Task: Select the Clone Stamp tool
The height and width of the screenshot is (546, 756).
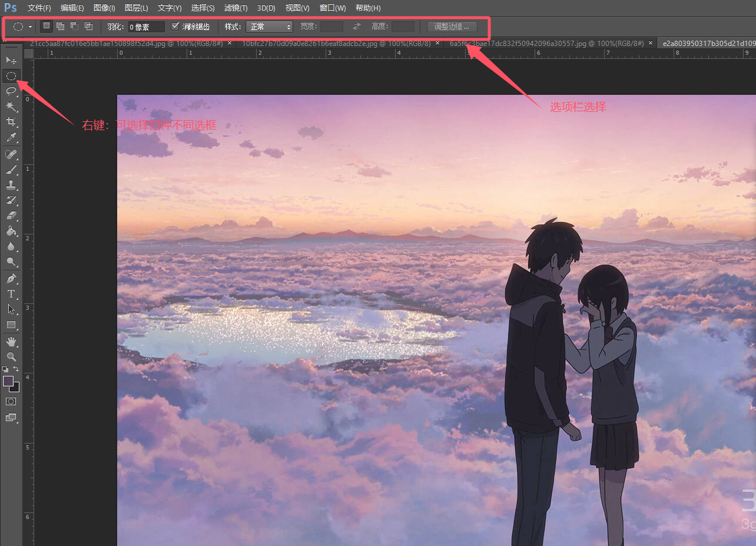Action: [11, 185]
